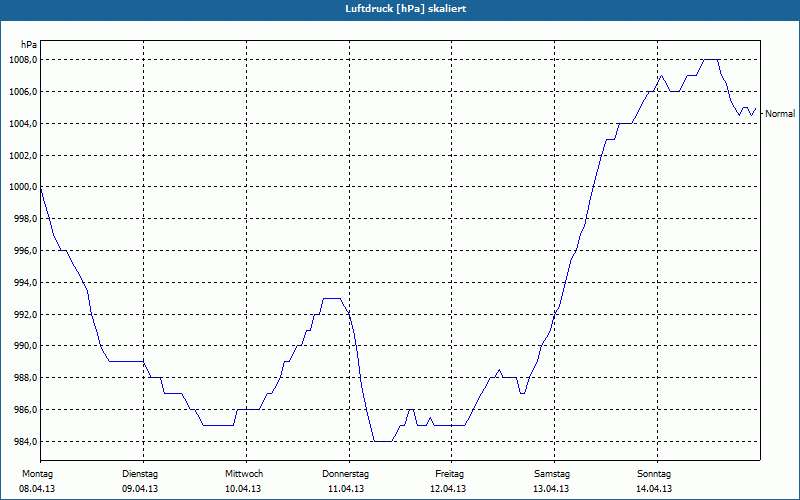Click the chart title "Luftdruck [hPa] skaliert"

pos(405,9)
